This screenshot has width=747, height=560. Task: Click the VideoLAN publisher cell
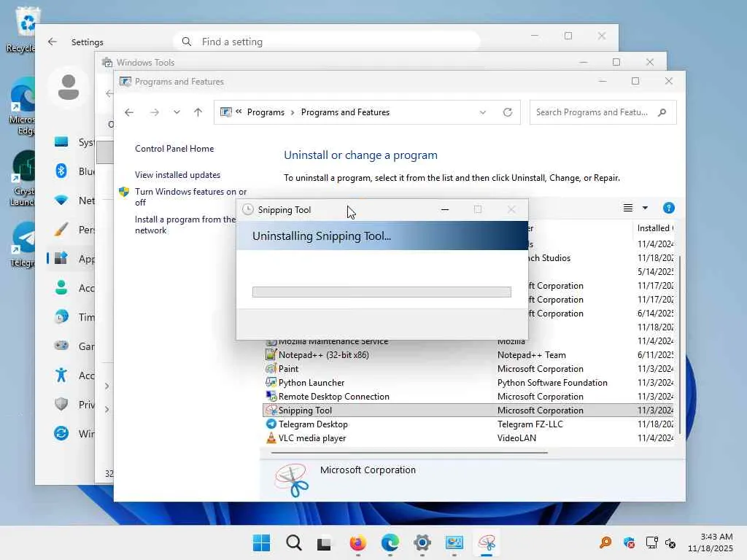(516, 437)
